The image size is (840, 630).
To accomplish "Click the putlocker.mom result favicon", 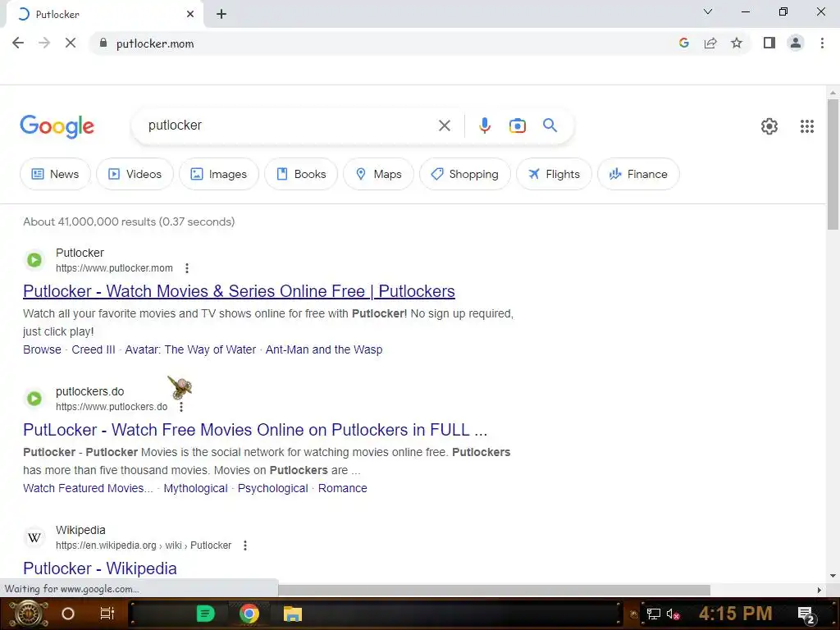I will [x=34, y=260].
